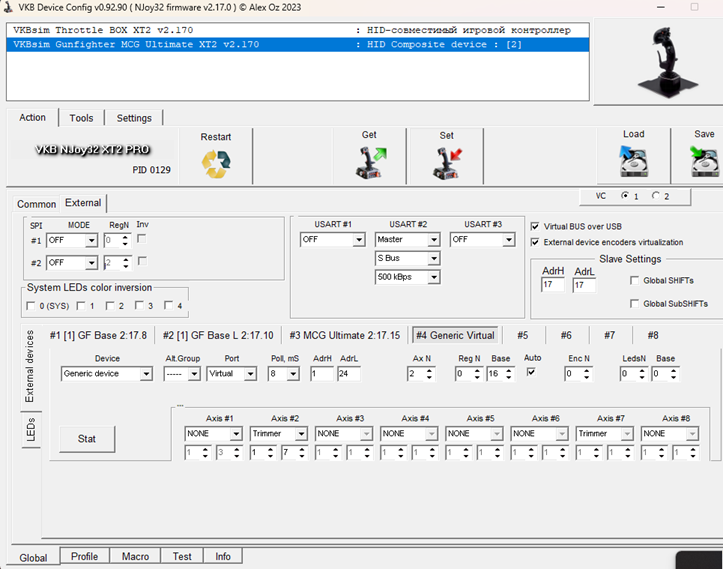Open the Macro bottom tab
The image size is (723, 569).
coord(135,556)
